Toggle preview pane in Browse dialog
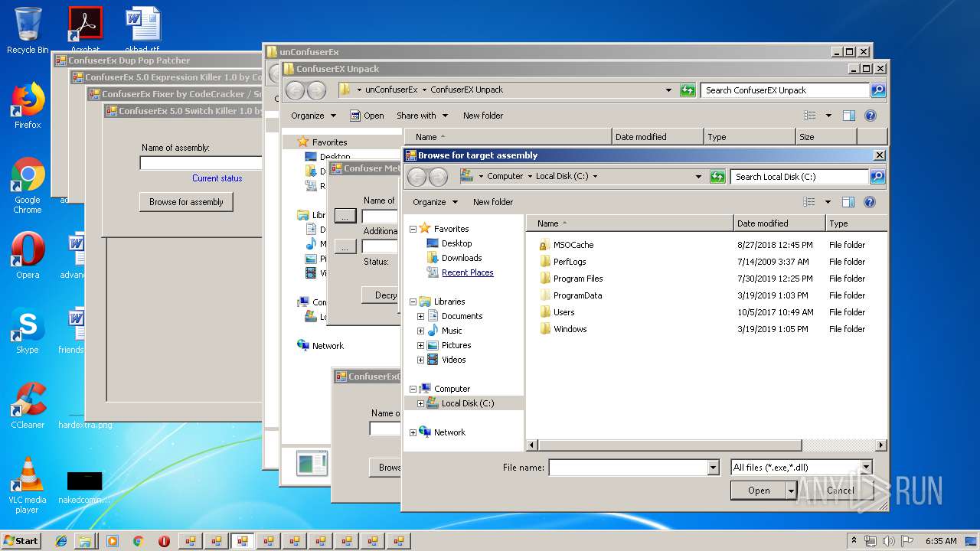 pyautogui.click(x=848, y=202)
